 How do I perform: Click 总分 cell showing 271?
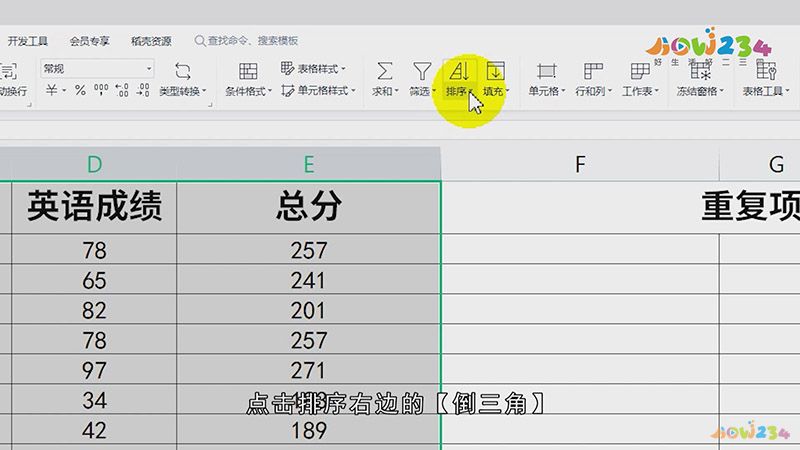[309, 370]
